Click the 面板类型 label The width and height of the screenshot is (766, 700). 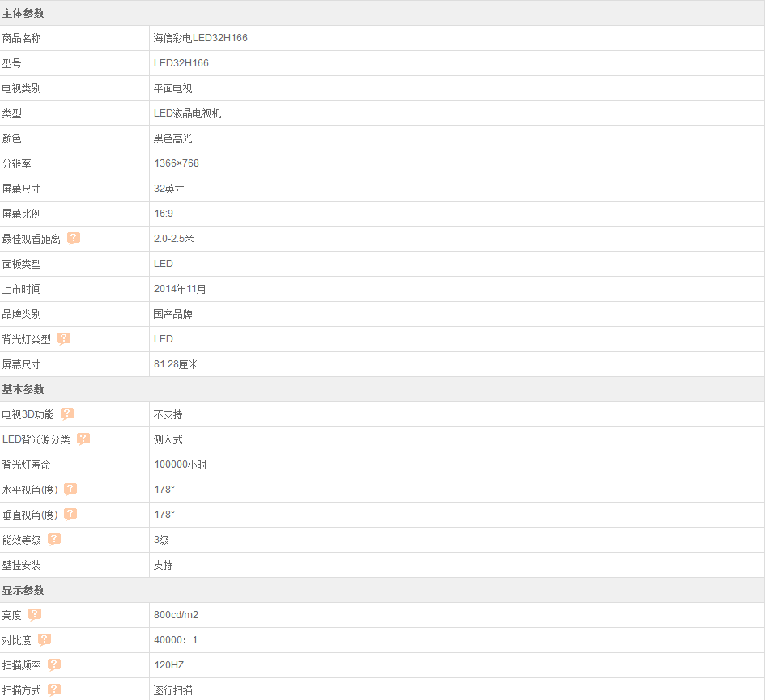click(22, 264)
